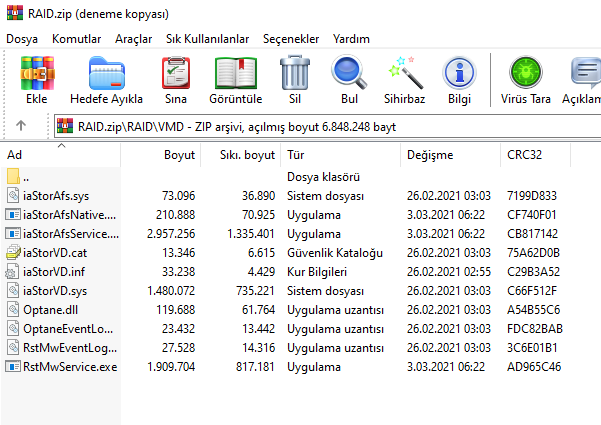Image resolution: width=601 pixels, height=425 pixels.
Task: Click the Açıklama comment icon
Action: click(586, 72)
